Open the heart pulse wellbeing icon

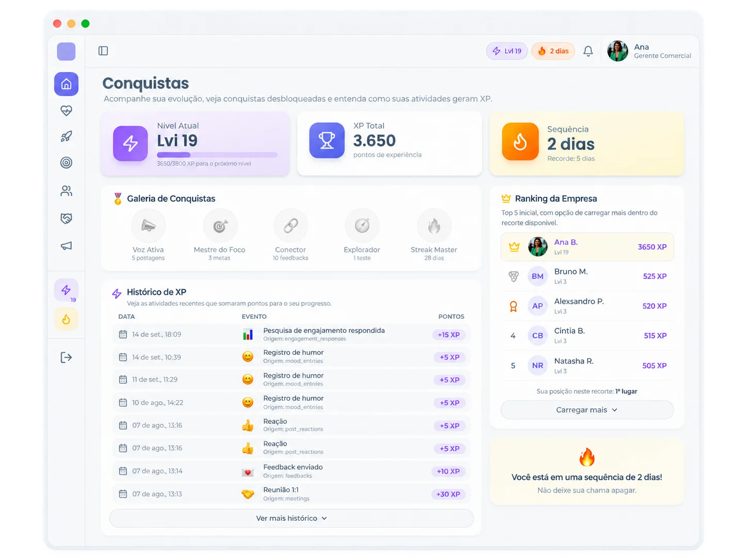coord(66,110)
